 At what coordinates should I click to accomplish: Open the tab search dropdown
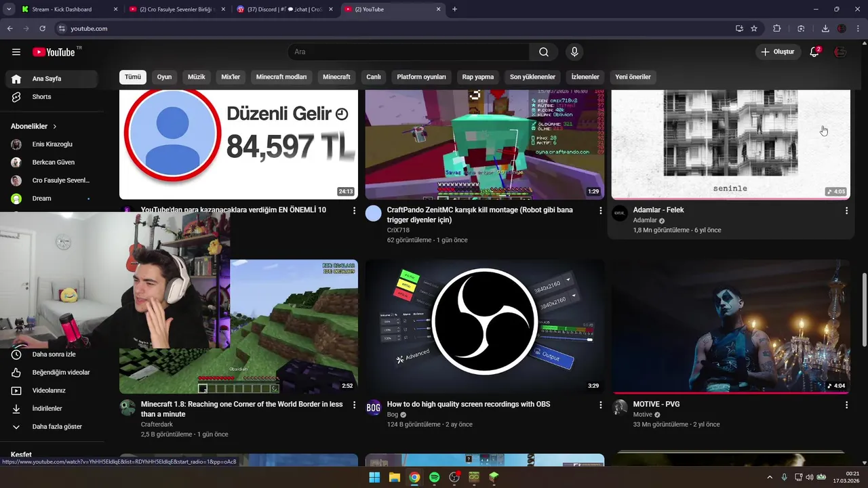pyautogui.click(x=9, y=9)
